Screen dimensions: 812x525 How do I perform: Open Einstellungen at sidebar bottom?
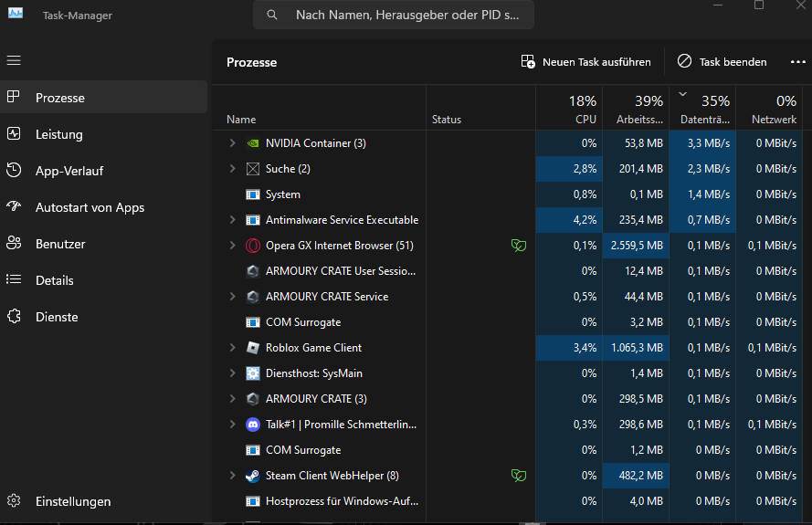tap(103, 501)
